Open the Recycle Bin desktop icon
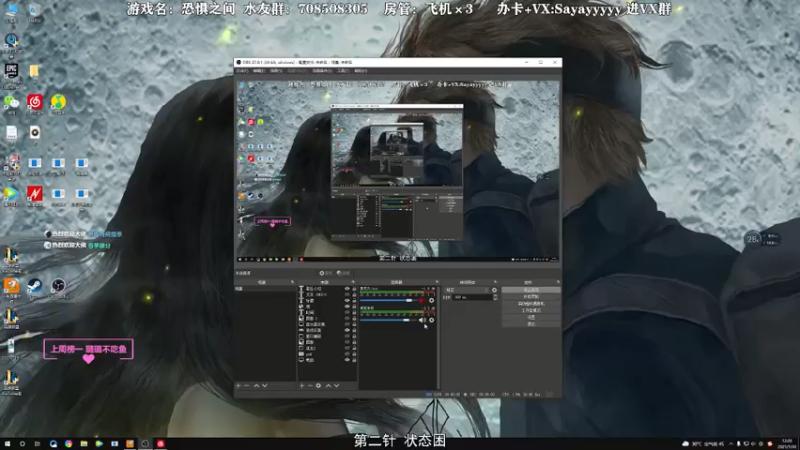800x450 pixels. 35,10
